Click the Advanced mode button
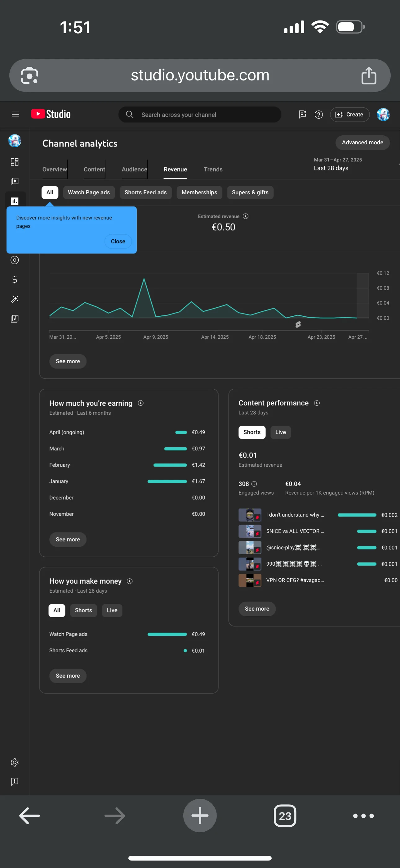The width and height of the screenshot is (400, 868). tap(362, 142)
